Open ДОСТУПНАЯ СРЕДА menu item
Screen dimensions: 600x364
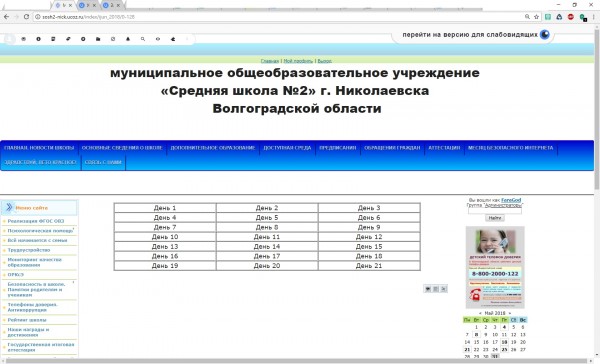pyautogui.click(x=287, y=148)
